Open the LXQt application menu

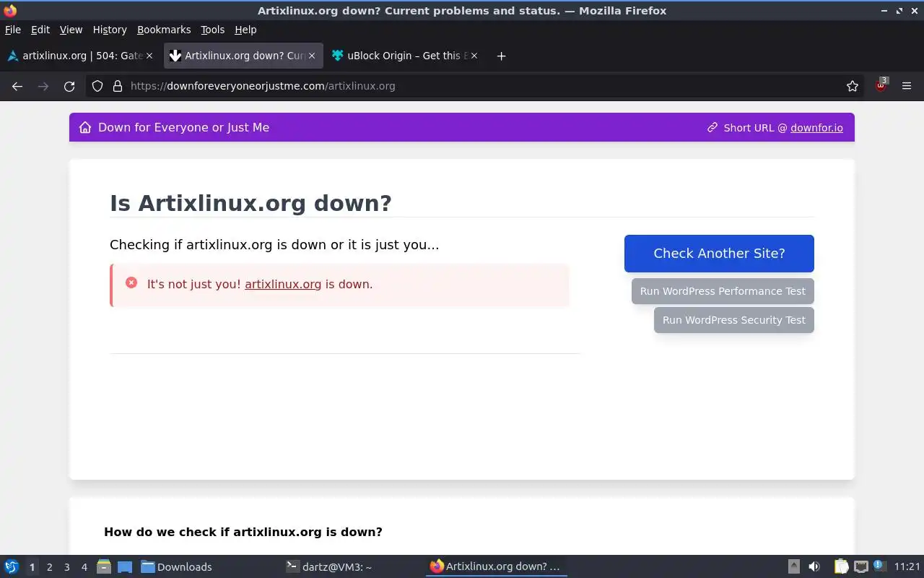pos(12,566)
